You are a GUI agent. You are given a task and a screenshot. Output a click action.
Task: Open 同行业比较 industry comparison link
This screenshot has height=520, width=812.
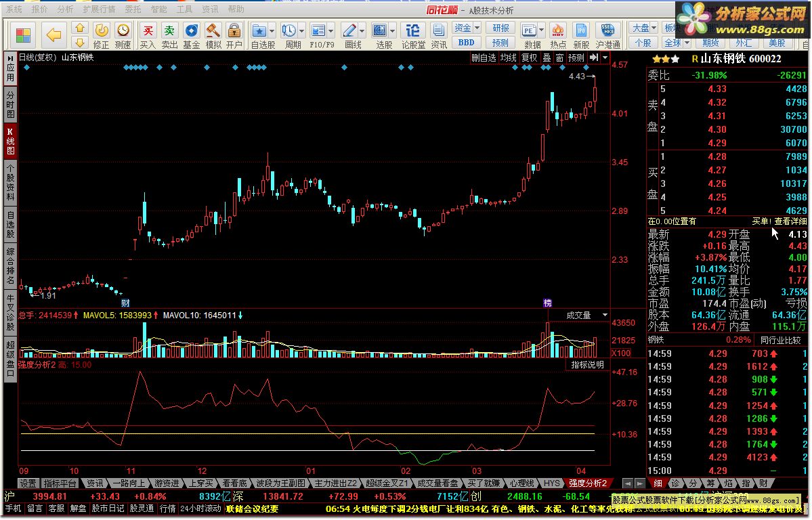point(780,340)
